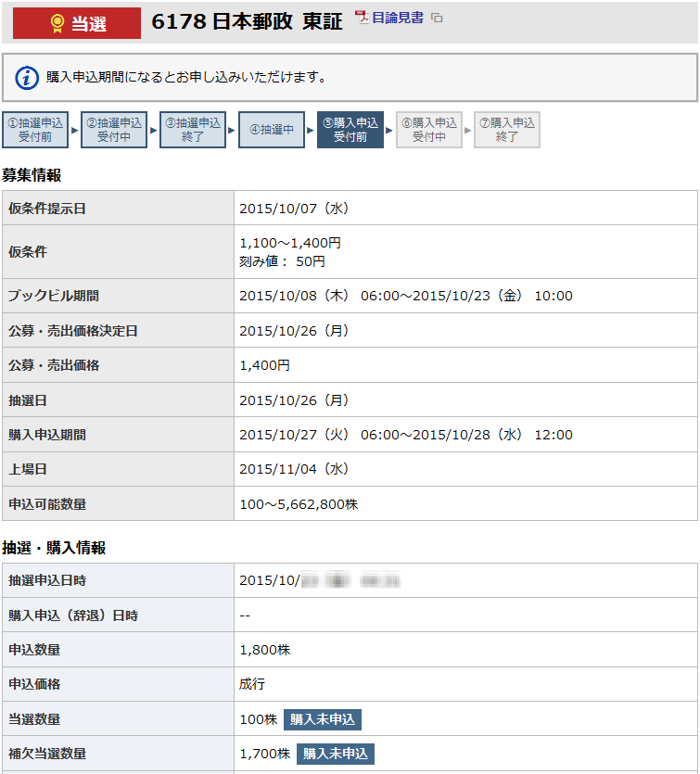700x774 pixels.
Task: Click the 購入申込期間 label cell
Action: tap(118, 435)
